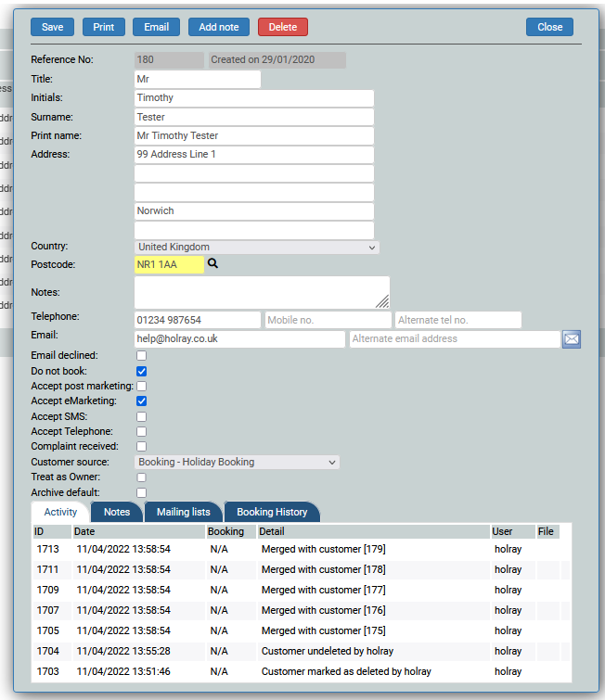
Task: Select the Notes tab
Action: (x=117, y=512)
